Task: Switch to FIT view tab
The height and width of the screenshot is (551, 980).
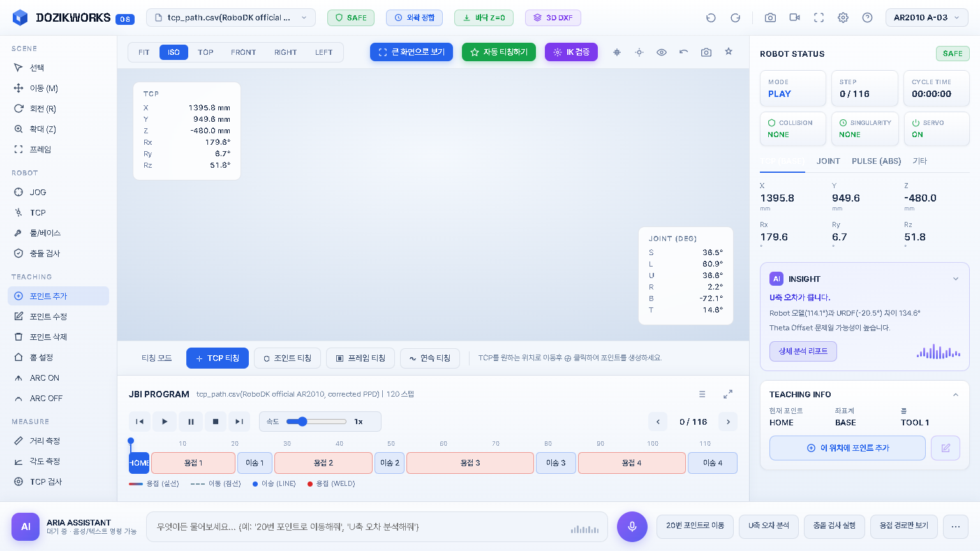Action: click(144, 52)
